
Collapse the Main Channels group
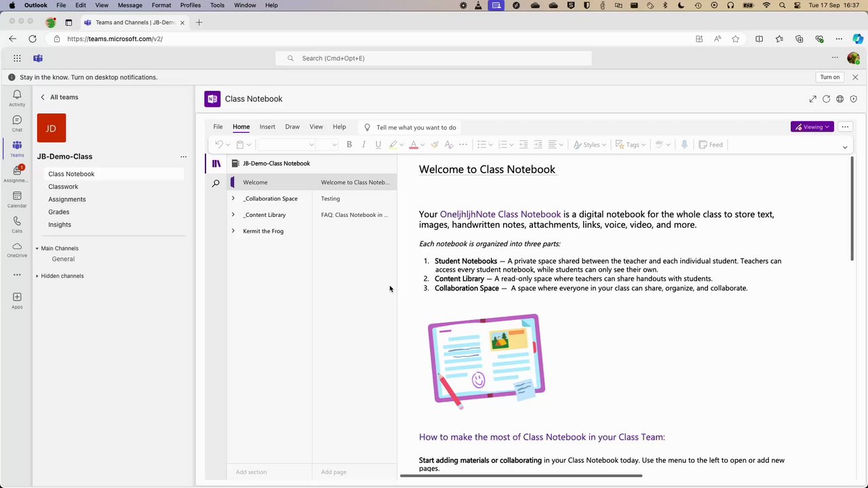pyautogui.click(x=37, y=249)
